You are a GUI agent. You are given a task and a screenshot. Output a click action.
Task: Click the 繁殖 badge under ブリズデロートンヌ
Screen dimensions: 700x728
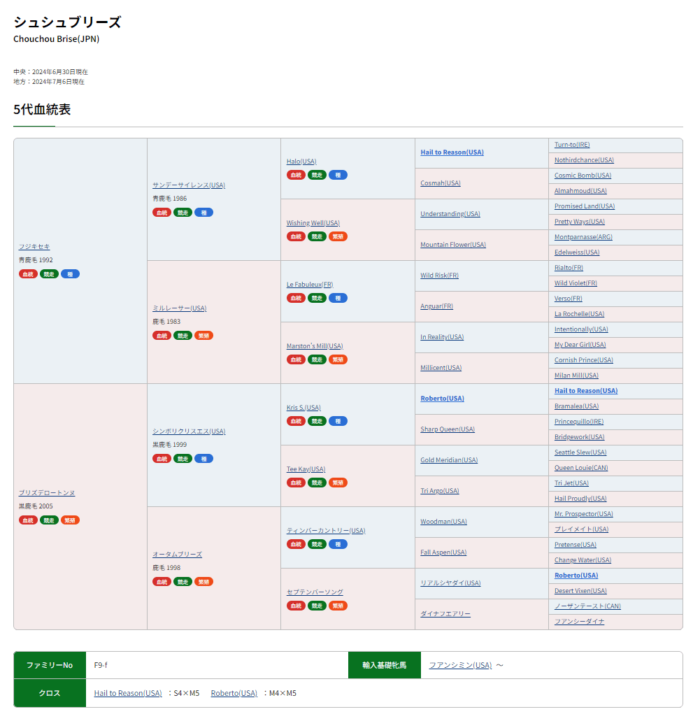pos(70,520)
